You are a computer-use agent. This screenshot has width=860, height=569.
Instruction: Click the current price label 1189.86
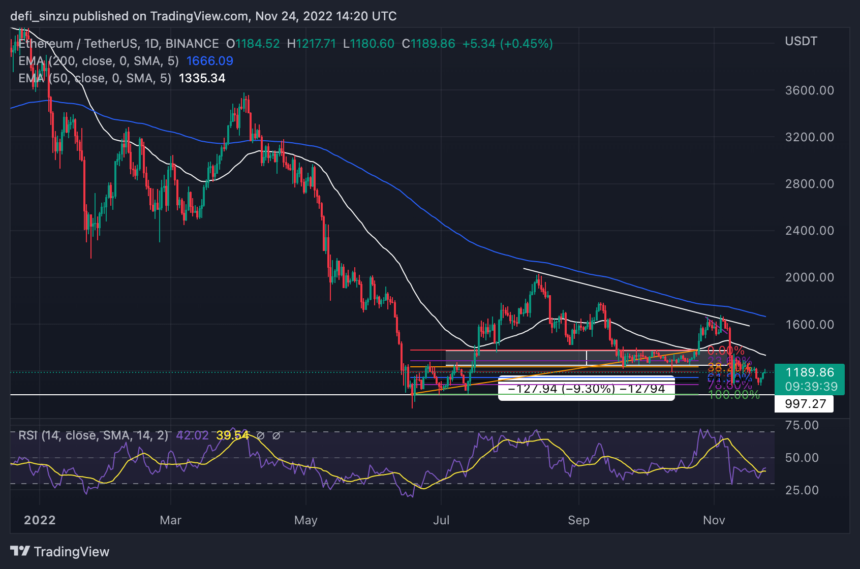click(804, 370)
